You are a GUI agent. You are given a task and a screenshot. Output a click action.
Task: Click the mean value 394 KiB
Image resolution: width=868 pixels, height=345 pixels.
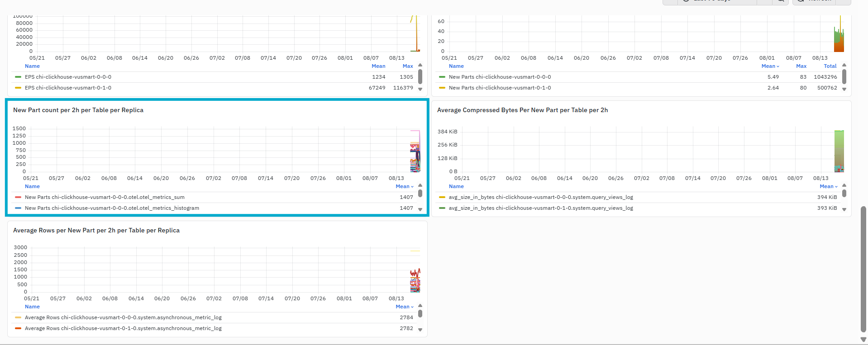coord(827,197)
